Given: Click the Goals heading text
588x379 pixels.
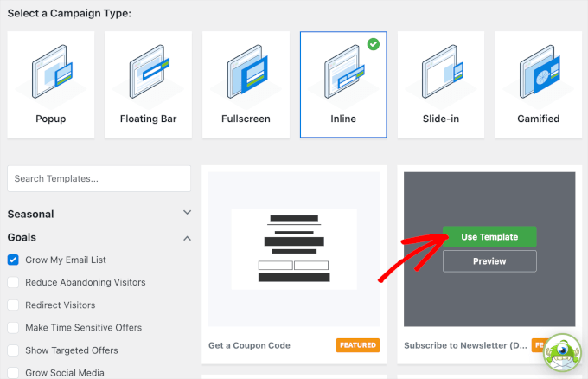Looking at the screenshot, I should 22,237.
